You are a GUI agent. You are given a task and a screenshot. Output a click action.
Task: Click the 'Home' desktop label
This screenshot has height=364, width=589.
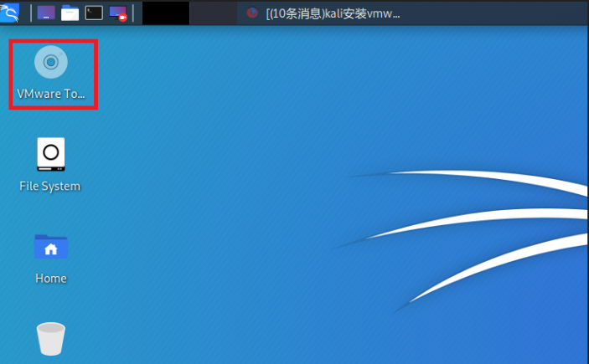click(x=50, y=278)
